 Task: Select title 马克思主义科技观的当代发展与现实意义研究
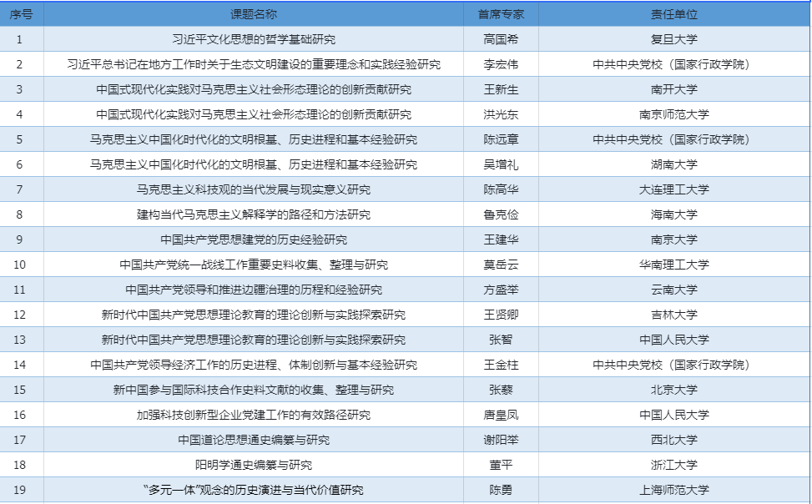254,189
